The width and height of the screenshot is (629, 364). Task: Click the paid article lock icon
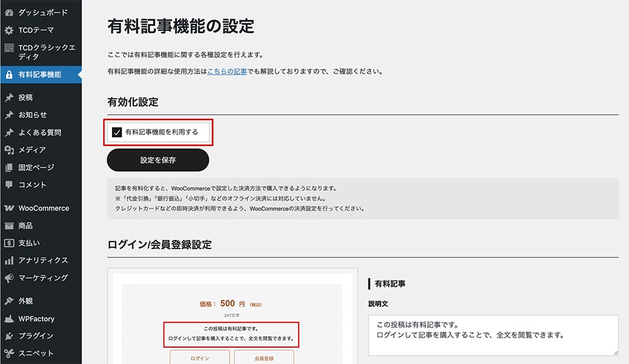click(9, 75)
